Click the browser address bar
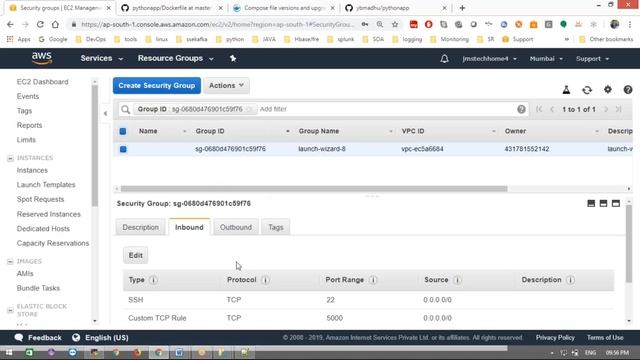The width and height of the screenshot is (640, 360). (218, 24)
